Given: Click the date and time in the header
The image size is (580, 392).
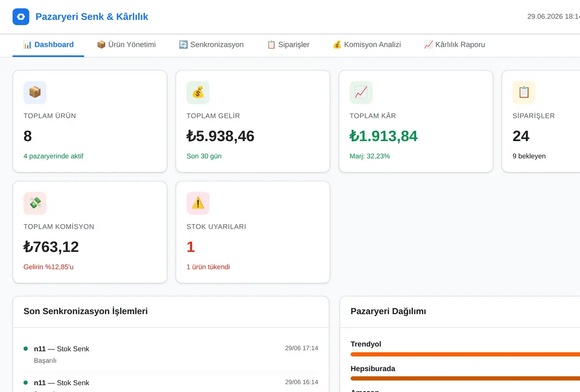Looking at the screenshot, I should pyautogui.click(x=553, y=16).
